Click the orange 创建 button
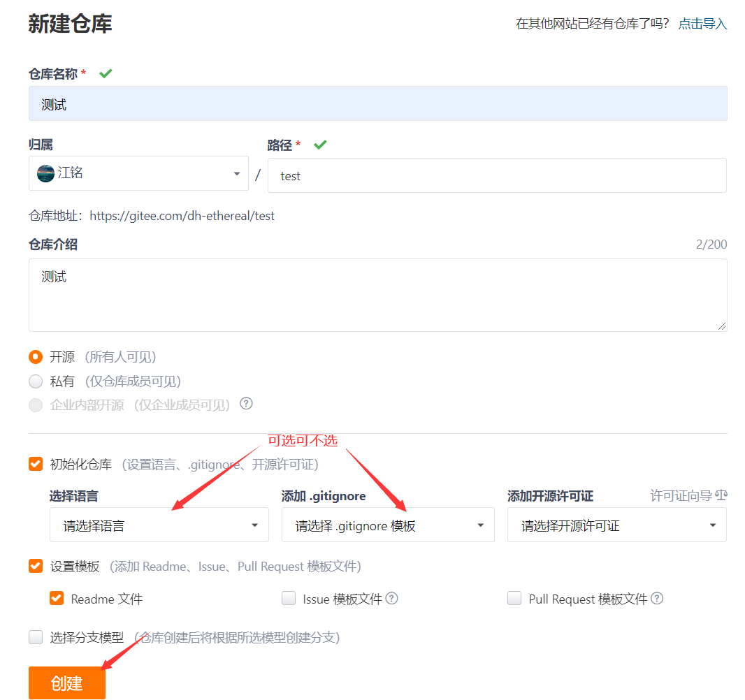 [x=66, y=683]
